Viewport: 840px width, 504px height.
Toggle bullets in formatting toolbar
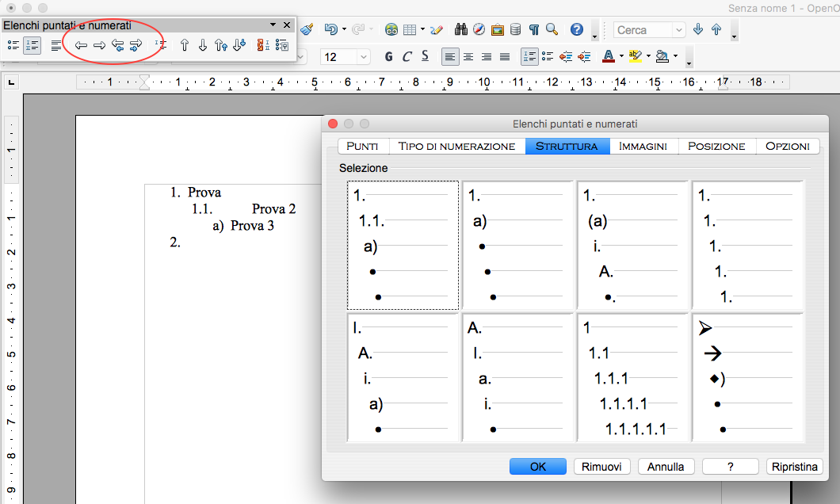coord(548,56)
